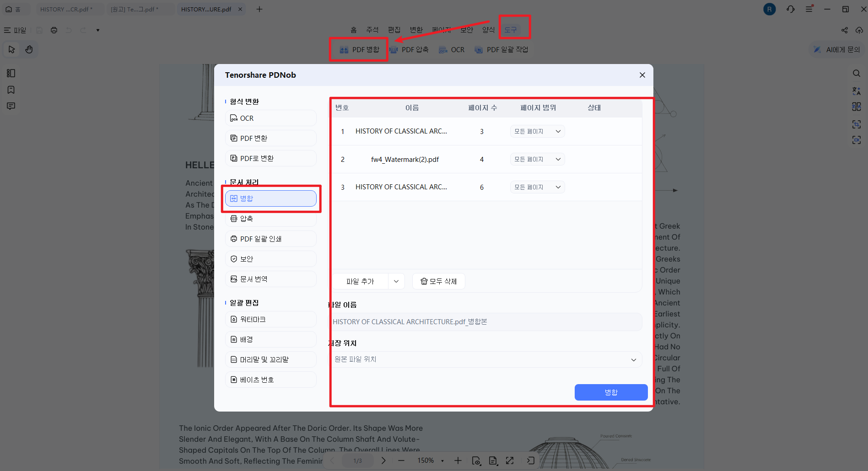
Task: Select 문서 번역 in dialog sidebar
Action: tap(271, 279)
